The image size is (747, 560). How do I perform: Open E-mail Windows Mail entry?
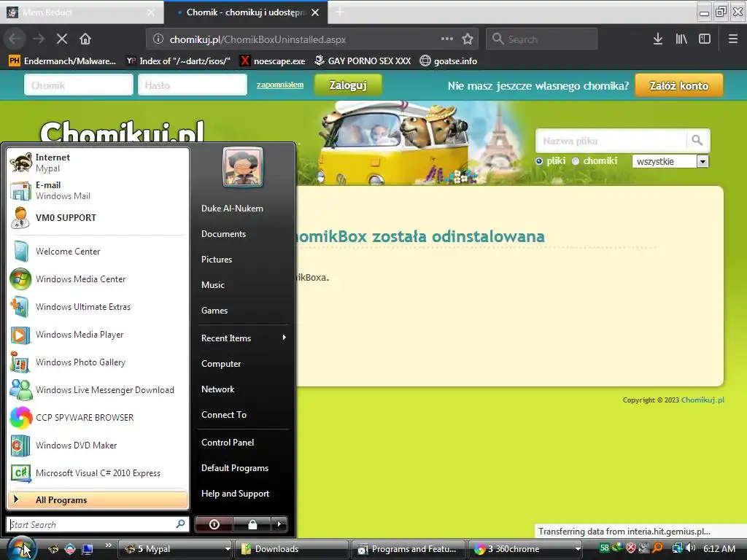point(98,190)
